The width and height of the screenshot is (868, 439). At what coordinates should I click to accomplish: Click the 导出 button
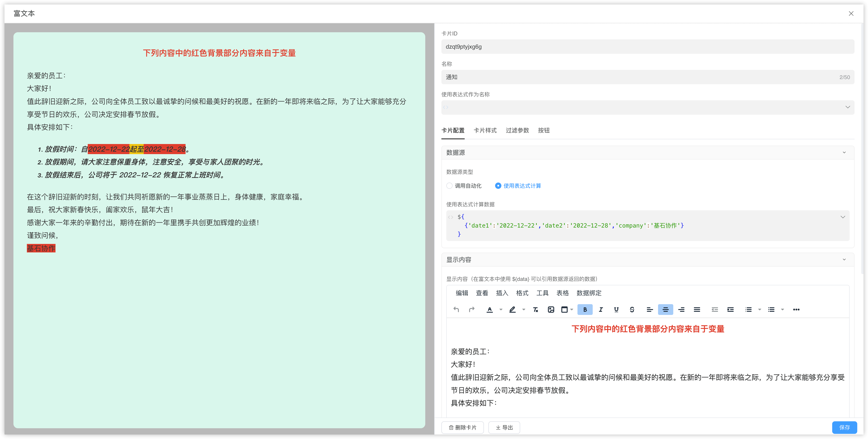click(504, 427)
